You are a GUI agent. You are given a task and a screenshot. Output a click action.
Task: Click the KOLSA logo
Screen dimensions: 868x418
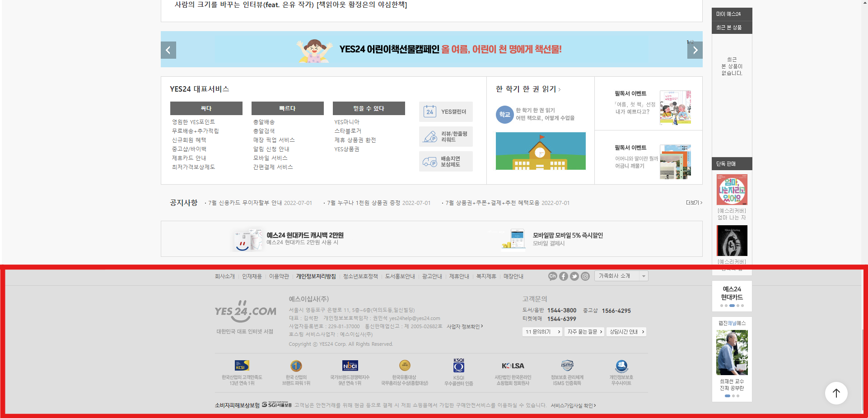pyautogui.click(x=513, y=366)
